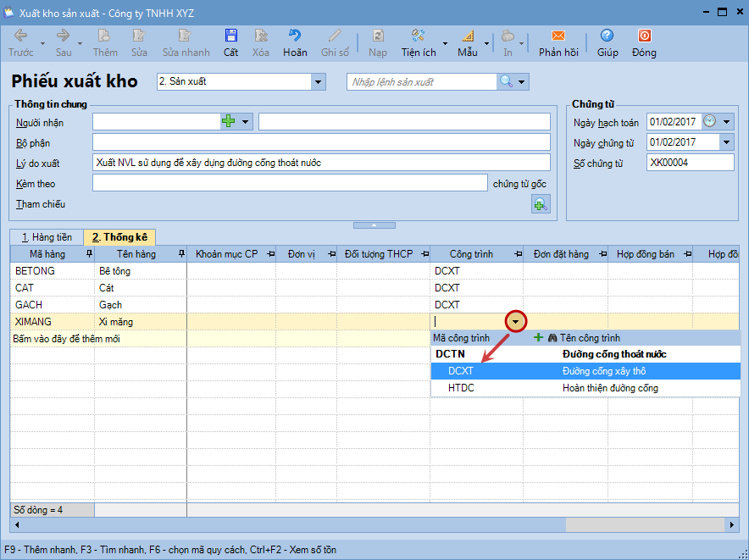
Task: Open the Tiện ích tools icon
Action: pyautogui.click(x=418, y=36)
